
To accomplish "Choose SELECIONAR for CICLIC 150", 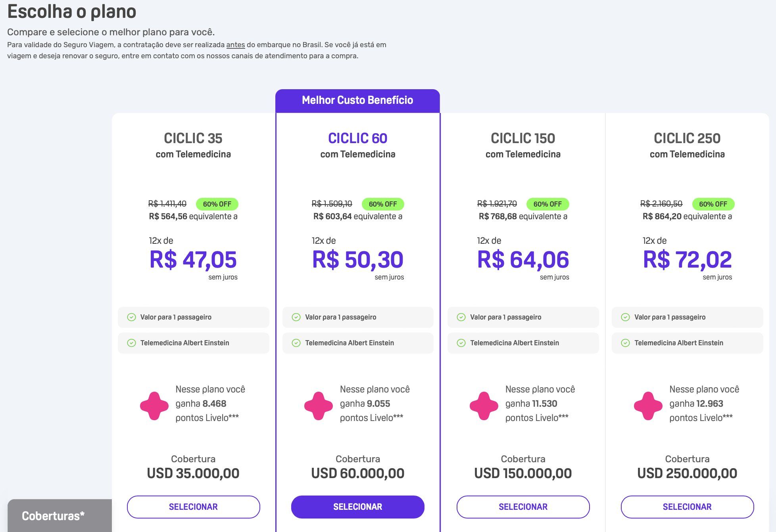I will tap(523, 507).
